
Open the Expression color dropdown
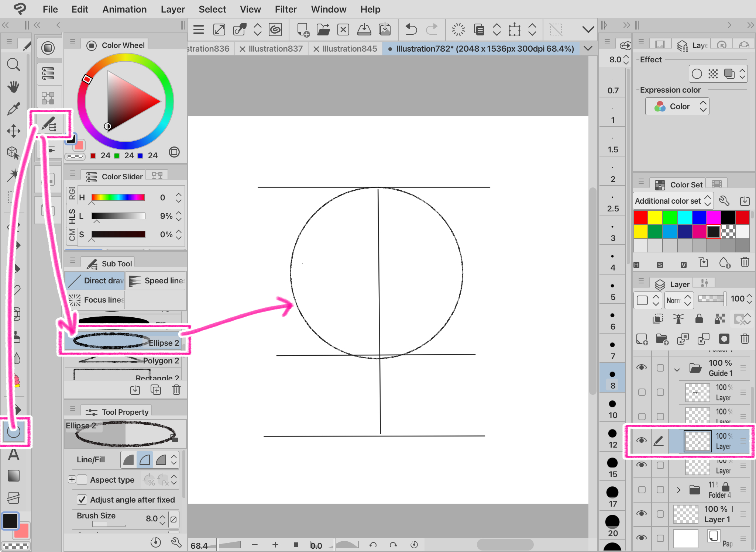pos(677,107)
